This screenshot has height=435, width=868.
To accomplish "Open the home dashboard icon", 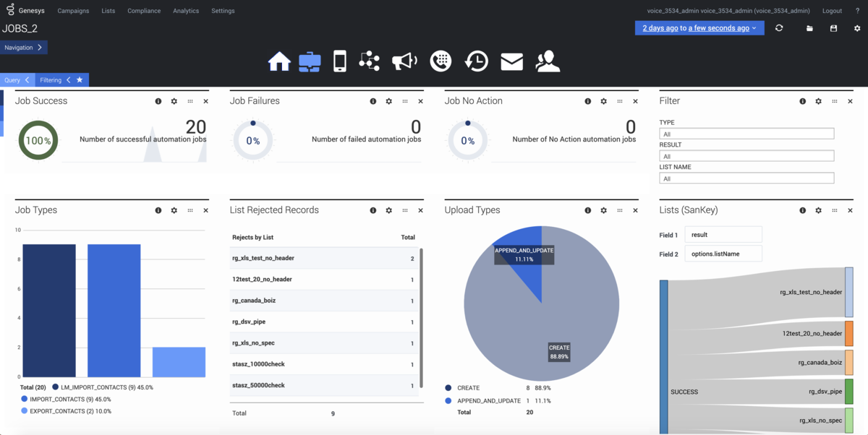I will pos(279,61).
